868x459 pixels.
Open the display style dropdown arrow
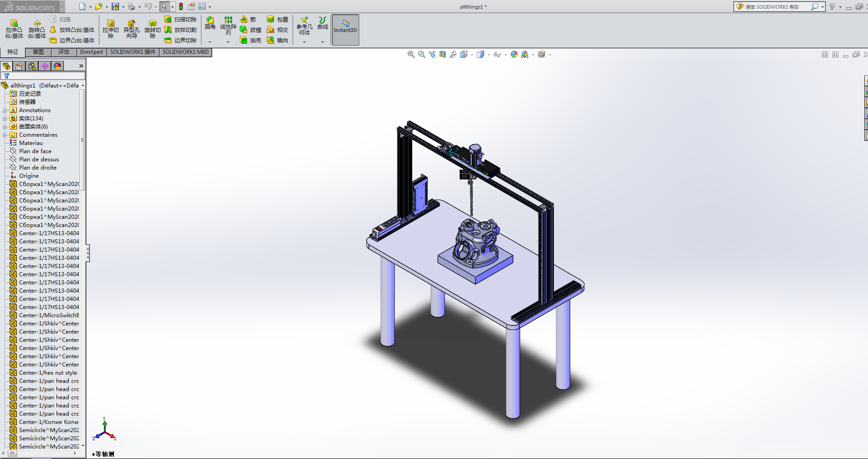489,54
